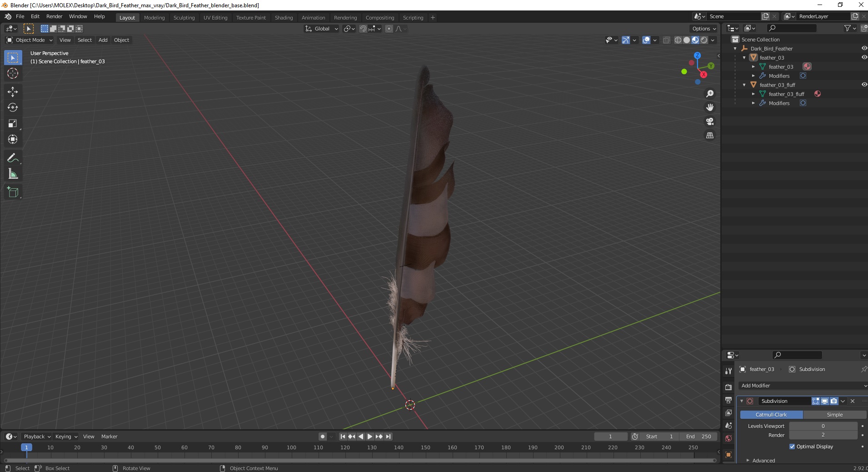Toggle auto keying record button
868x472 pixels.
tap(323, 437)
